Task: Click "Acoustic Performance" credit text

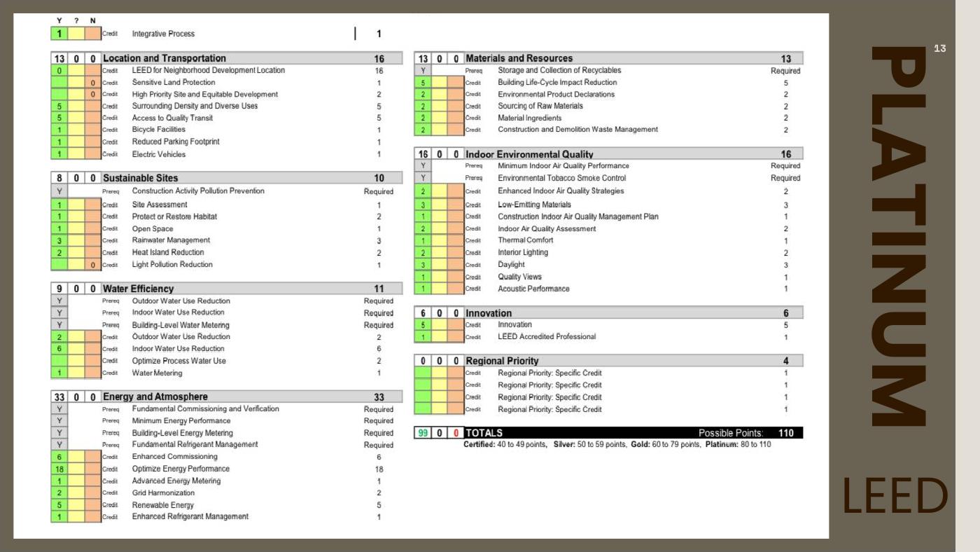Action: [x=534, y=289]
